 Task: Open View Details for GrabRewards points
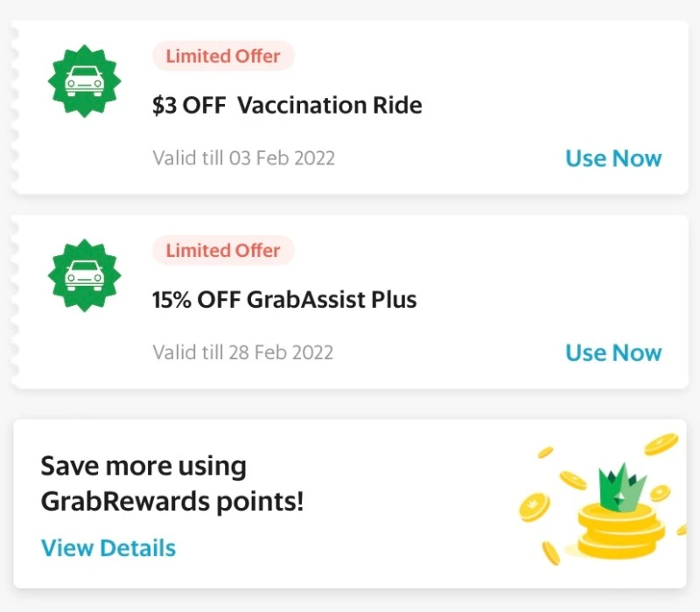pyautogui.click(x=108, y=548)
